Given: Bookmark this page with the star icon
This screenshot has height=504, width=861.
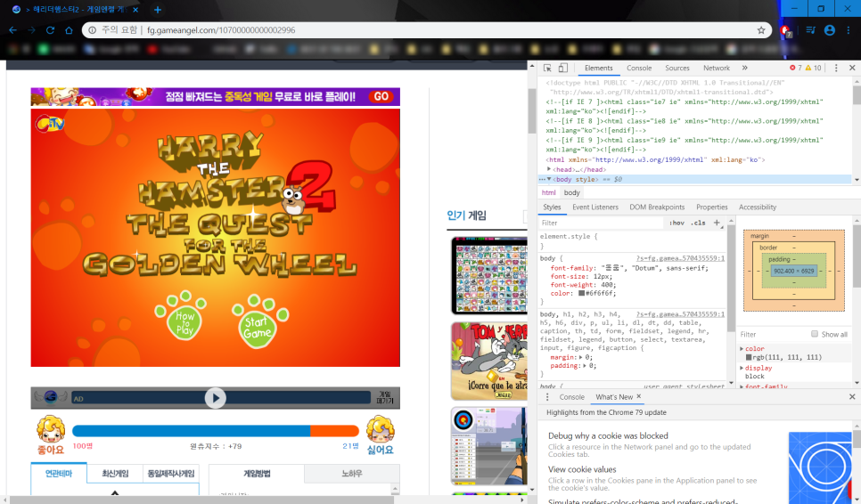Looking at the screenshot, I should click(761, 30).
